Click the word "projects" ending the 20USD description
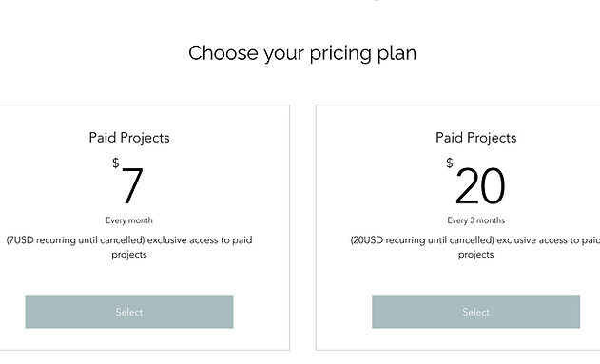The height and width of the screenshot is (364, 600). pos(475,255)
